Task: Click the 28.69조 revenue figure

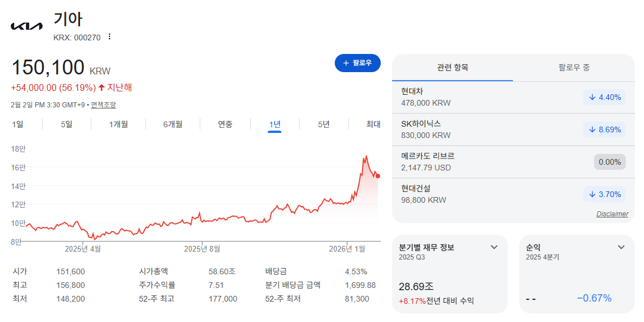Action: point(416,286)
